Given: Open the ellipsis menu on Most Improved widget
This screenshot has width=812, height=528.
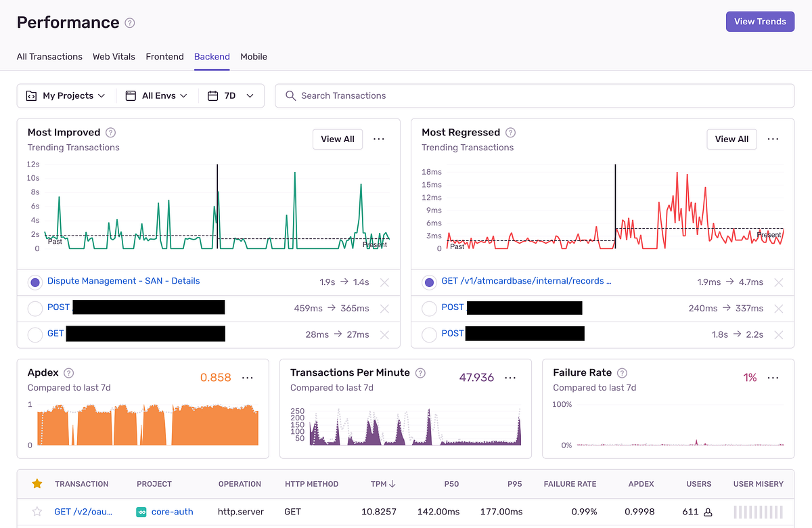Looking at the screenshot, I should coord(378,139).
